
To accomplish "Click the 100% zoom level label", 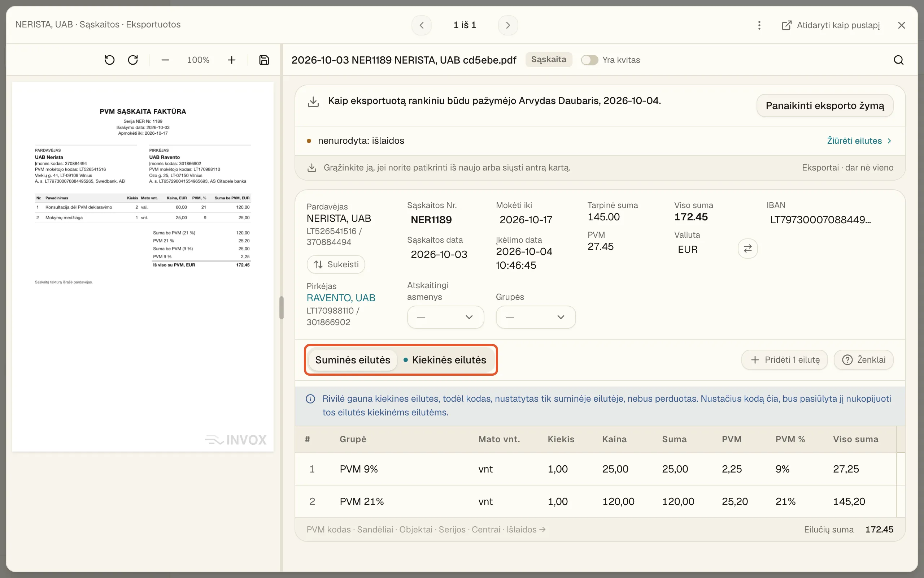I will click(198, 60).
